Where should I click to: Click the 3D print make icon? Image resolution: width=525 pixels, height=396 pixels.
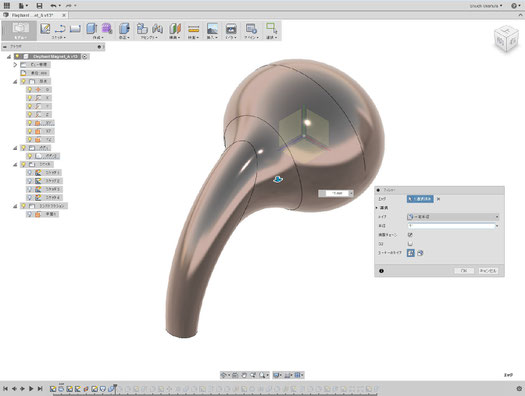coord(231,28)
